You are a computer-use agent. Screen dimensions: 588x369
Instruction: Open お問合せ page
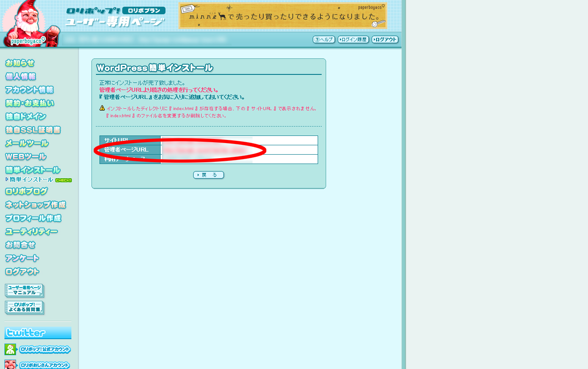(x=21, y=245)
